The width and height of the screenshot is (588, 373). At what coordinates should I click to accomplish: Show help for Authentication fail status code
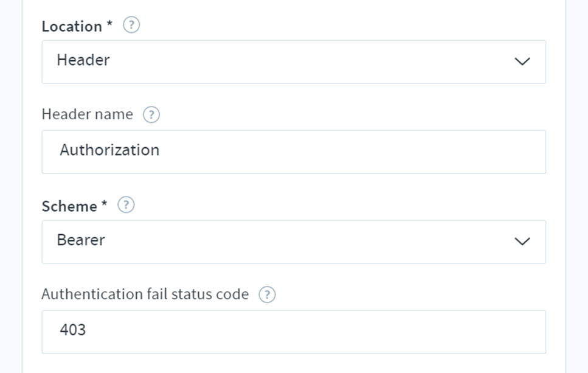pos(267,295)
